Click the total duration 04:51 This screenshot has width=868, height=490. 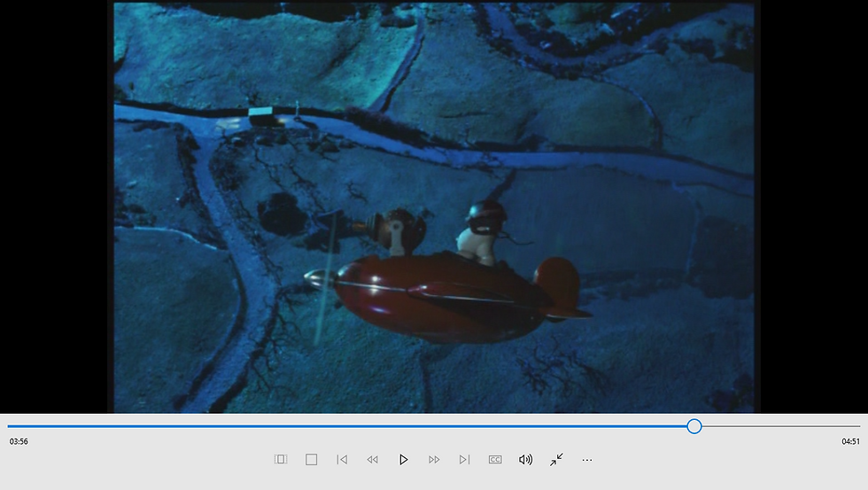tap(850, 441)
